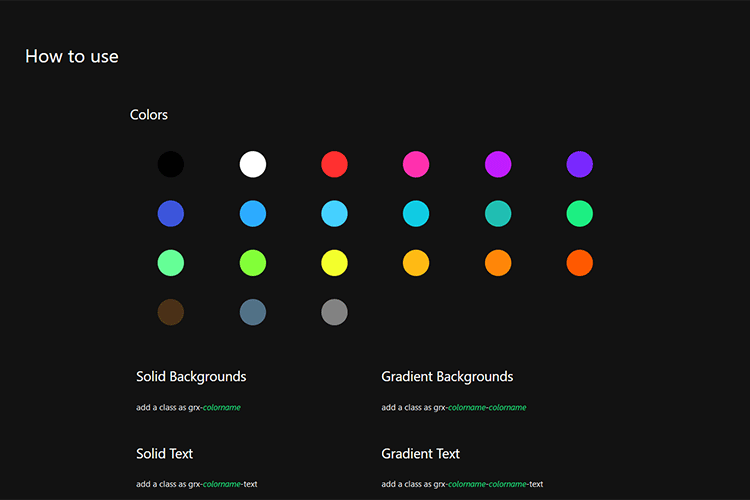Click the "Gradient Backgrounds" heading
750x500 pixels.
click(x=447, y=377)
